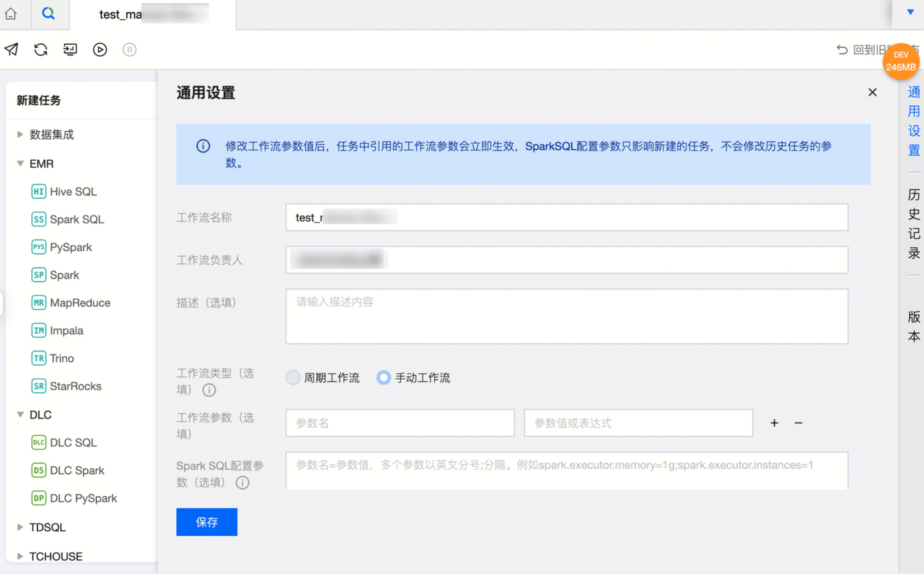The width and height of the screenshot is (924, 574).
Task: Click the blue search icon tab
Action: (48, 14)
